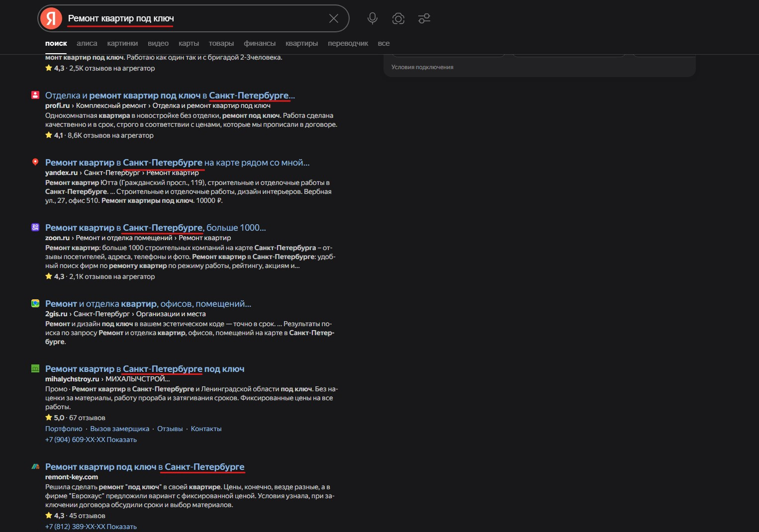Open search settings sliders icon
The image size is (759, 532).
click(424, 18)
